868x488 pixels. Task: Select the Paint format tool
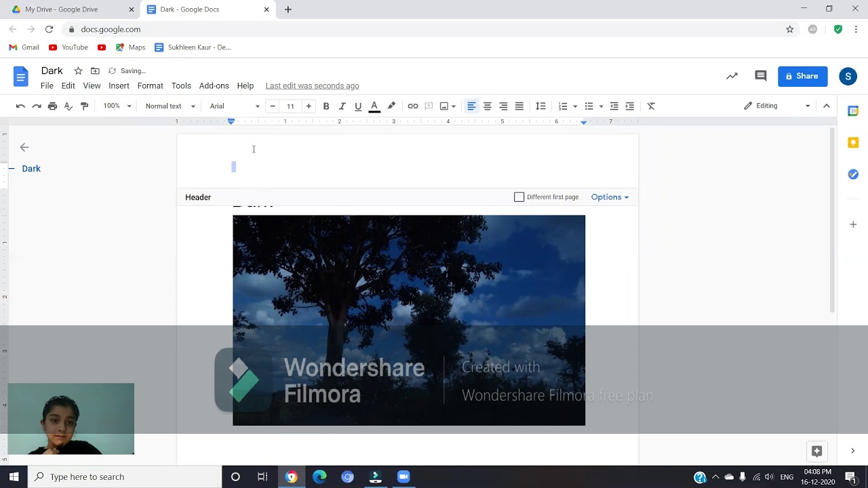[84, 106]
